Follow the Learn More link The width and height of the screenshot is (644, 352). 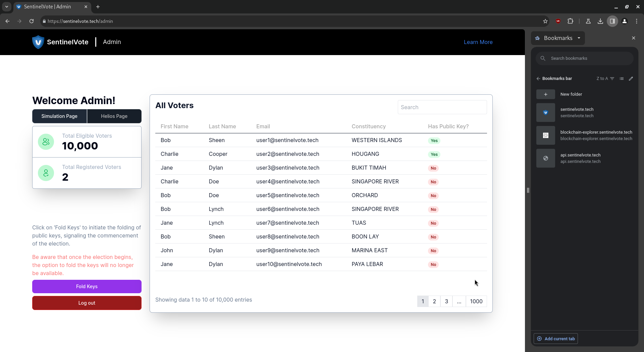(x=478, y=42)
